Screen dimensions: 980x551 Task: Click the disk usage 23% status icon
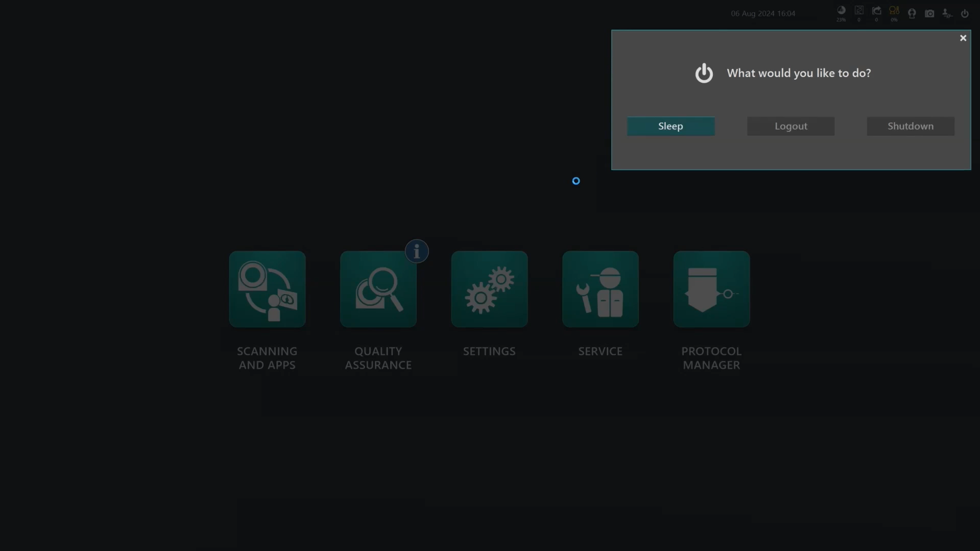(841, 13)
